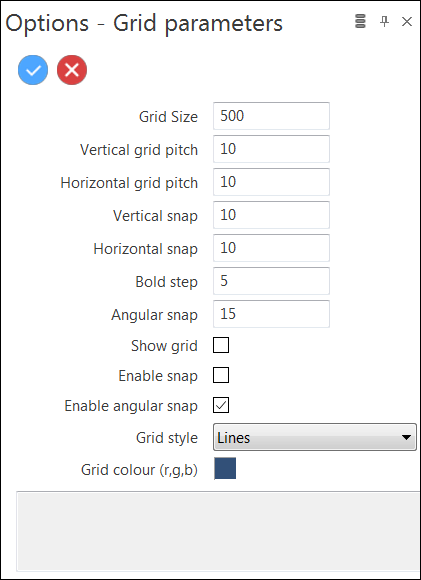The width and height of the screenshot is (421, 580).
Task: Focus the Horizontal grid pitch field
Action: click(271, 182)
